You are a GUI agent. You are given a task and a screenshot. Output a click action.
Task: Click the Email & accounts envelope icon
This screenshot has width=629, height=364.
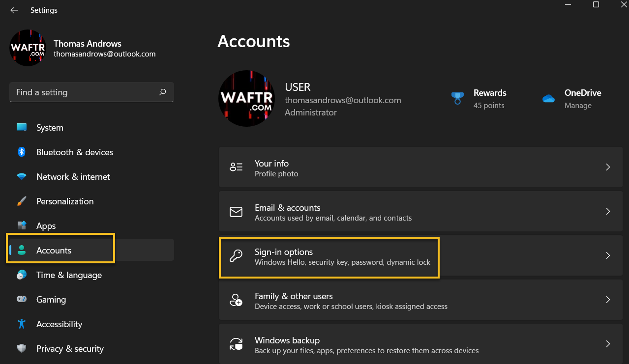[236, 212]
